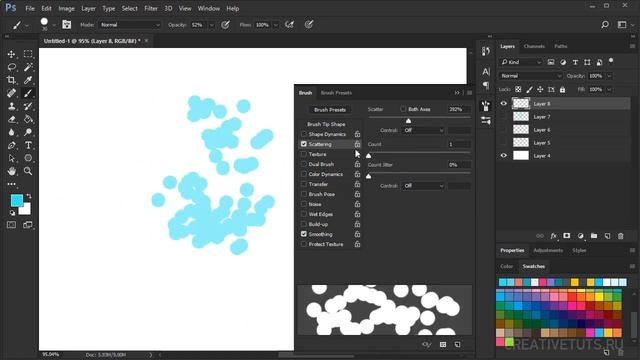
Task: Hide Layer 8 with eye icon
Action: 503,103
